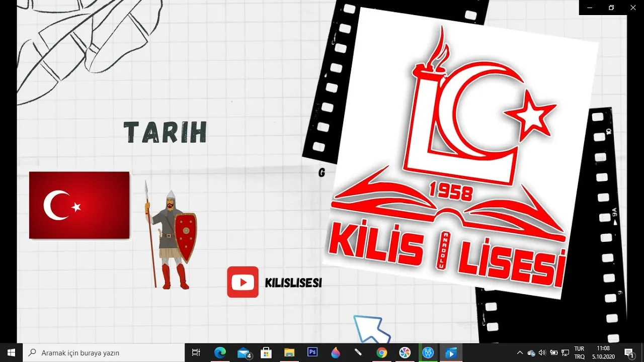
Task: Open the colorful pinwheel app in taskbar
Action: tap(405, 353)
